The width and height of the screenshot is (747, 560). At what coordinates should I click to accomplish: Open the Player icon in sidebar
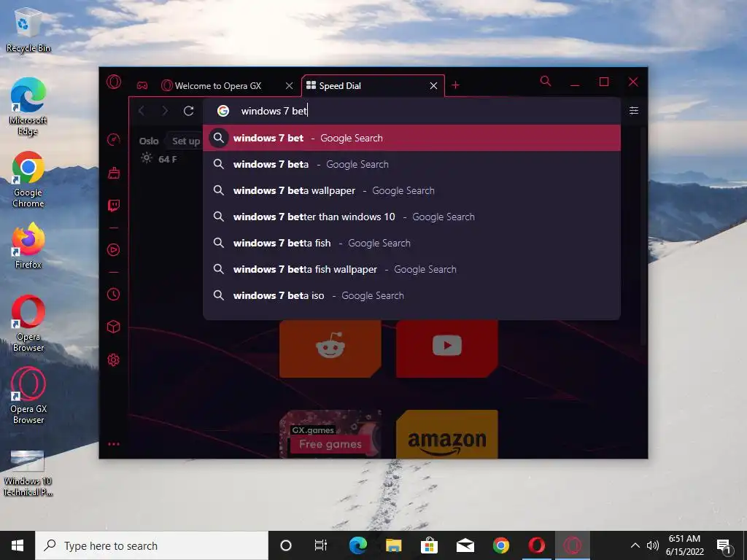113,249
